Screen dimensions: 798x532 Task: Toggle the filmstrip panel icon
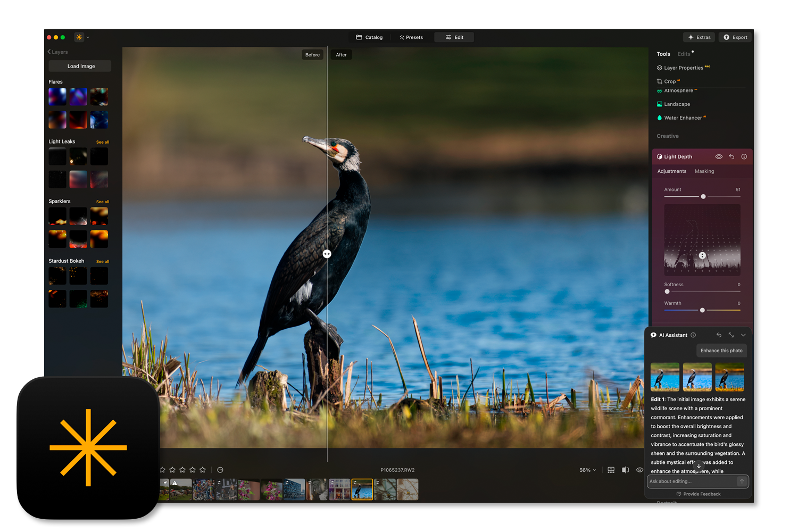point(611,470)
